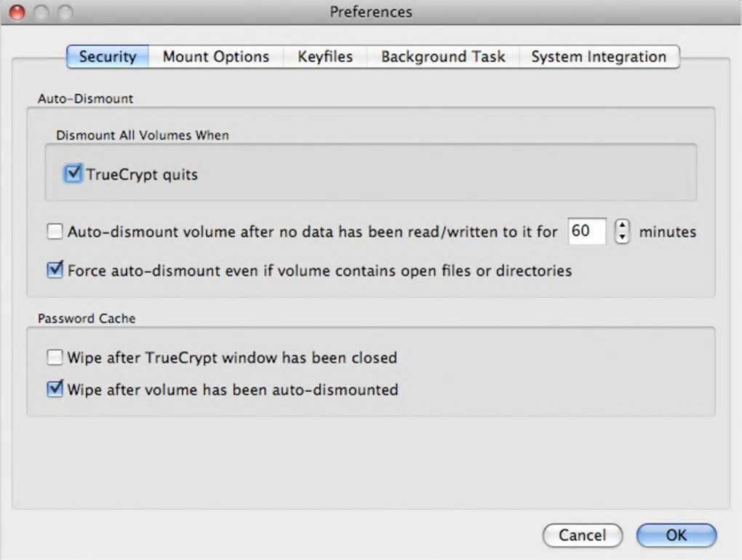The height and width of the screenshot is (560, 742).
Task: Click the minimize button in title bar
Action: [41, 12]
